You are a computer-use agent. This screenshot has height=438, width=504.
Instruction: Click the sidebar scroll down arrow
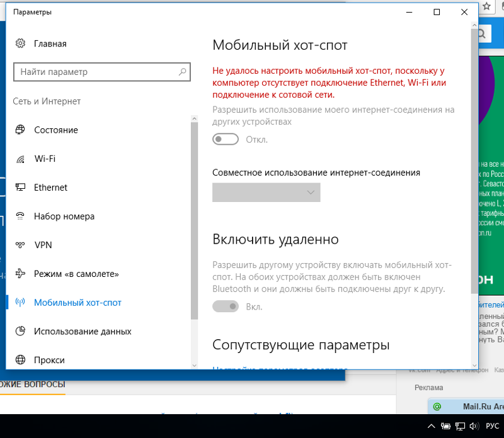click(x=194, y=365)
